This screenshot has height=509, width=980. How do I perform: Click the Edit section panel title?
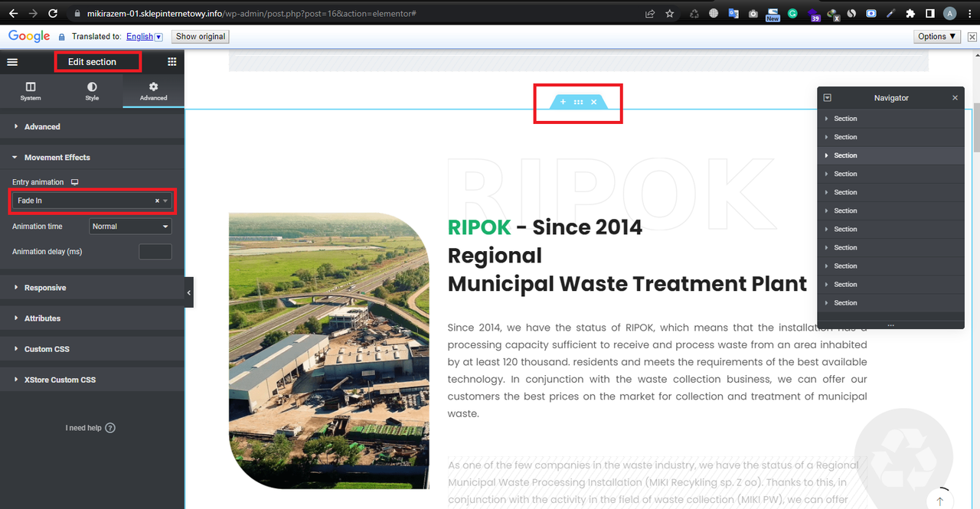click(x=92, y=62)
